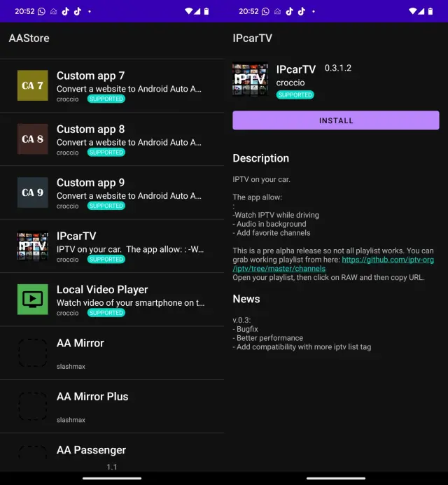Tap the SUPPORTED badge under Custom app 8
The image size is (448, 485).
click(106, 153)
